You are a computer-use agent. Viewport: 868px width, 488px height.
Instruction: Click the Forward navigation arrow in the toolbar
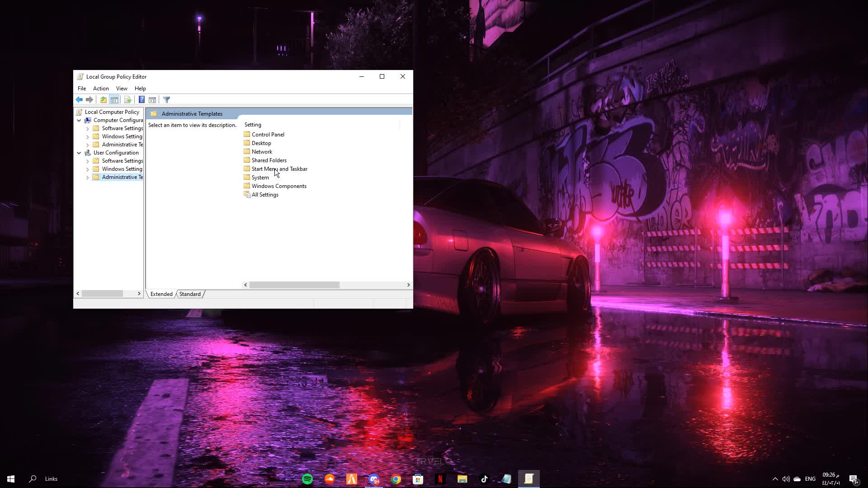[89, 100]
